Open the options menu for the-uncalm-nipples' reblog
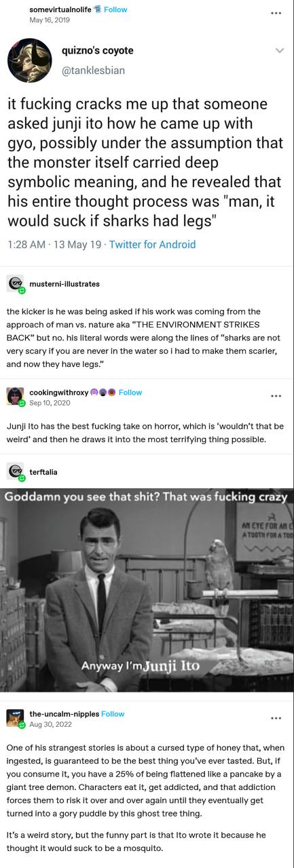294x868 pixels. (275, 717)
